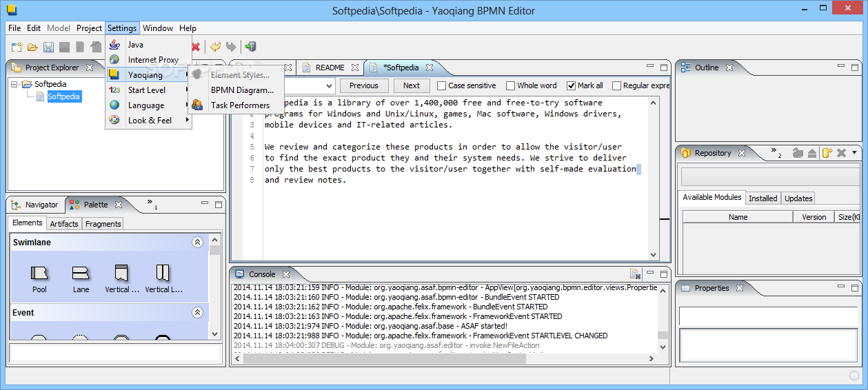The image size is (868, 390).
Task: Toggle the Whole word checkbox
Action: coord(511,86)
